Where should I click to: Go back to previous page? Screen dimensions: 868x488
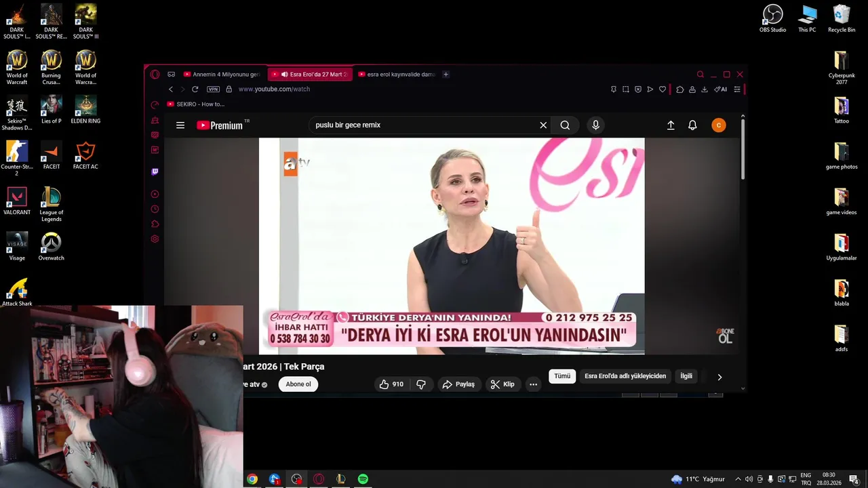coord(171,89)
